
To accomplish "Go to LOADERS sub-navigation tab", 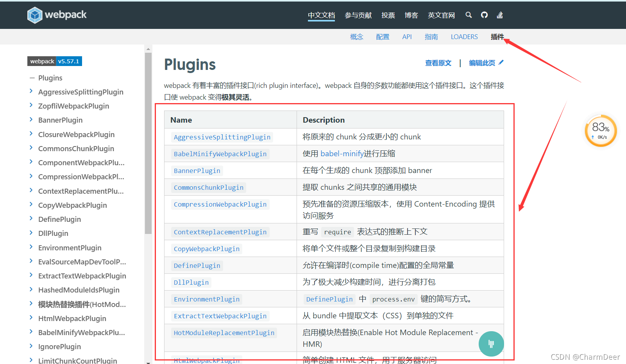I will point(464,37).
